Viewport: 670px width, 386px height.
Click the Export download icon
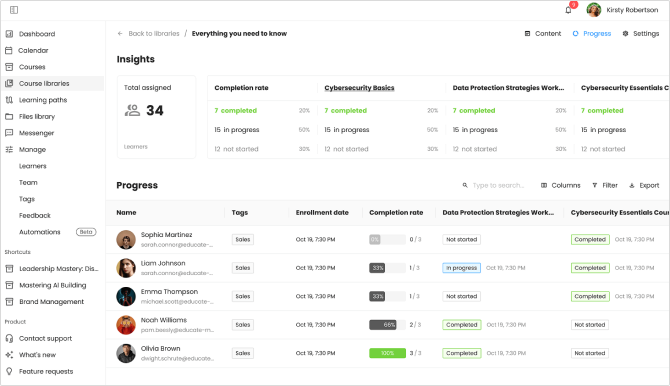[632, 185]
